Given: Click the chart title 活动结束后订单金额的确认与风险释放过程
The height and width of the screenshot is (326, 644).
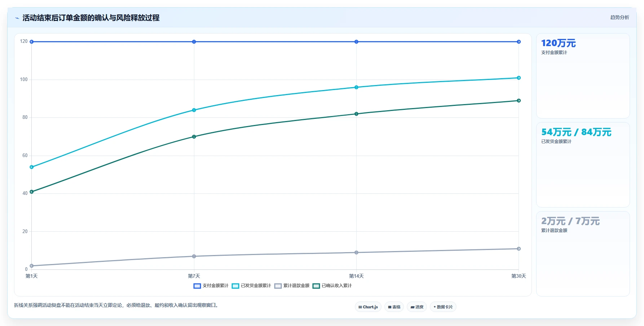Looking at the screenshot, I should 91,18.
